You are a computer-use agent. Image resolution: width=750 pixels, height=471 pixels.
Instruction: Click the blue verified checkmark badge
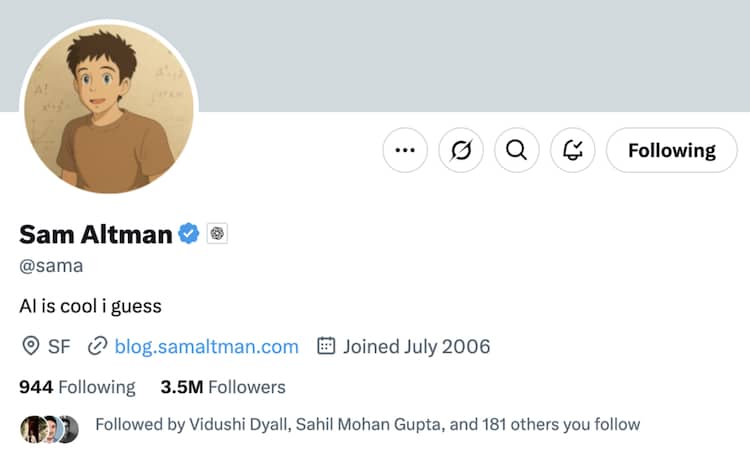189,234
